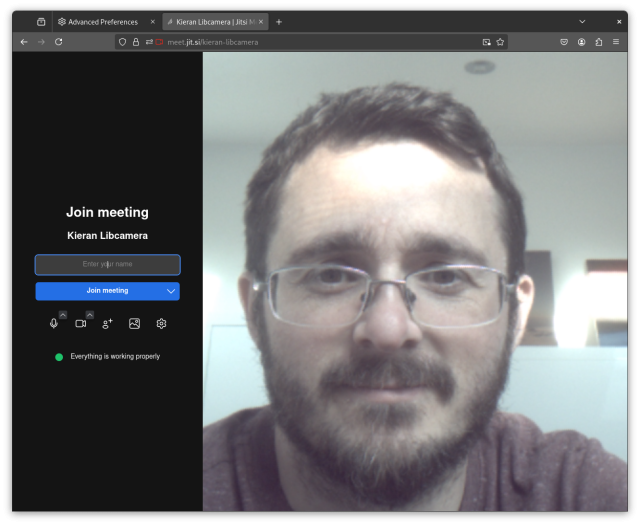Open the Firefox application menu
Viewport: 640px width, 525px height.
pyautogui.click(x=615, y=42)
